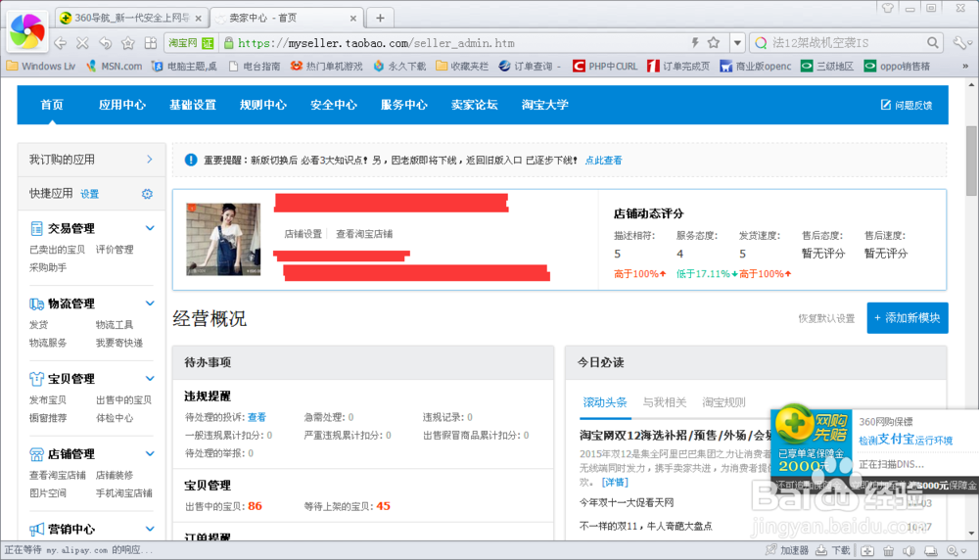
Task: Open 店铺设置 link
Action: click(x=303, y=234)
